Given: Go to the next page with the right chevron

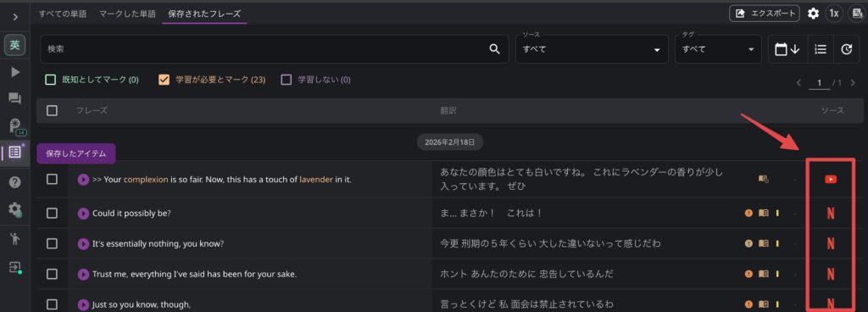Looking at the screenshot, I should coord(853,83).
